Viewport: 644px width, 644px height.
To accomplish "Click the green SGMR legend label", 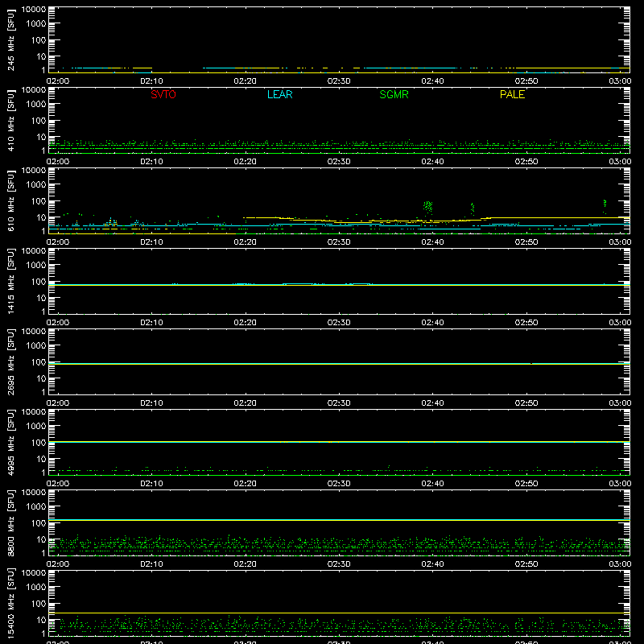I will tap(394, 94).
